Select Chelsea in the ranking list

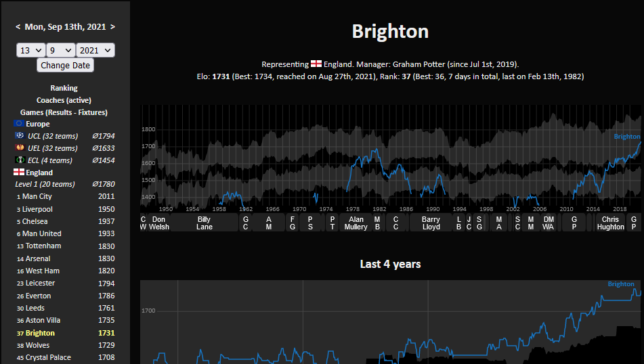point(35,221)
